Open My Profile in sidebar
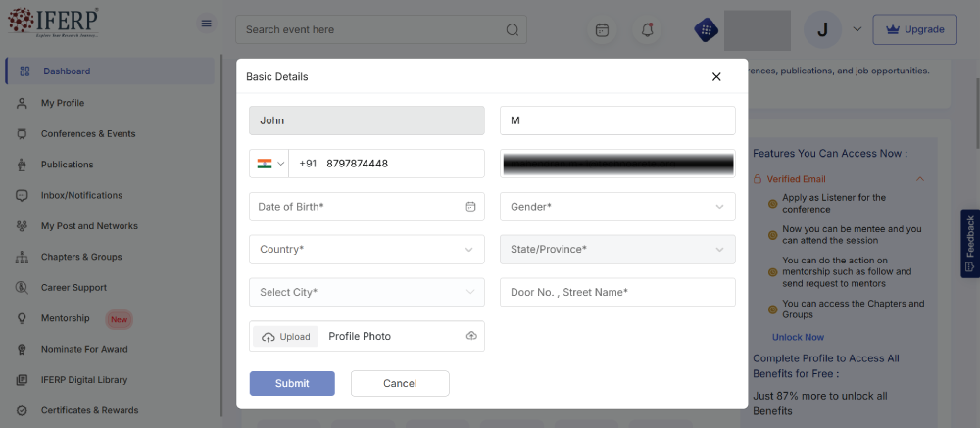980x428 pixels. pyautogui.click(x=63, y=103)
